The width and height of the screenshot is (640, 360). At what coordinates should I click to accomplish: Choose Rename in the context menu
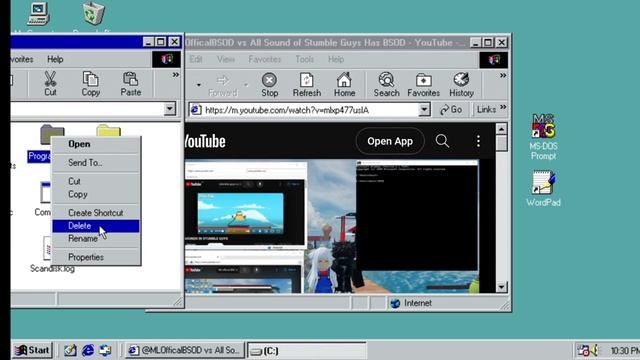pos(96,238)
